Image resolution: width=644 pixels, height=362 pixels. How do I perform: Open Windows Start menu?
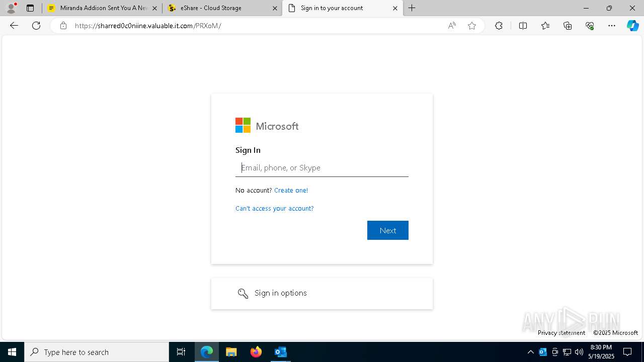pos(12,352)
